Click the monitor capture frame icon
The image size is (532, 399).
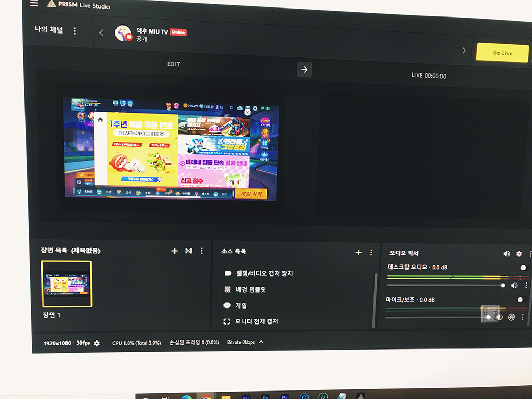pos(227,321)
